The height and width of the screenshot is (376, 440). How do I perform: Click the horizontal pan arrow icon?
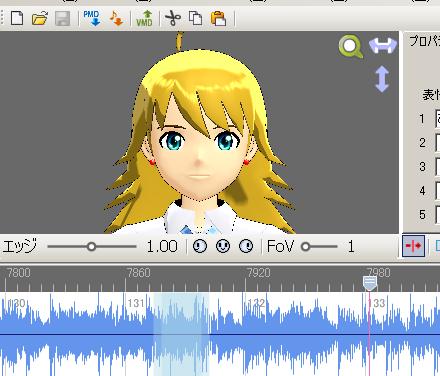(383, 45)
